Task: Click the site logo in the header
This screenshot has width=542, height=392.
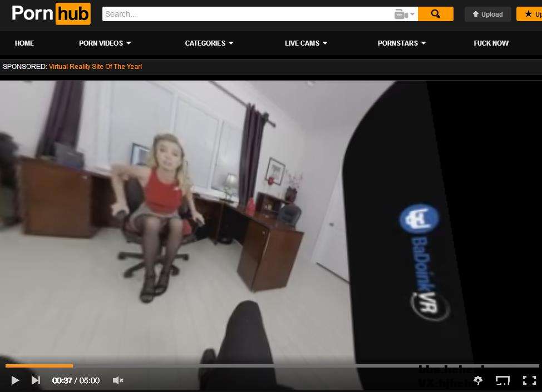Action: pyautogui.click(x=51, y=14)
